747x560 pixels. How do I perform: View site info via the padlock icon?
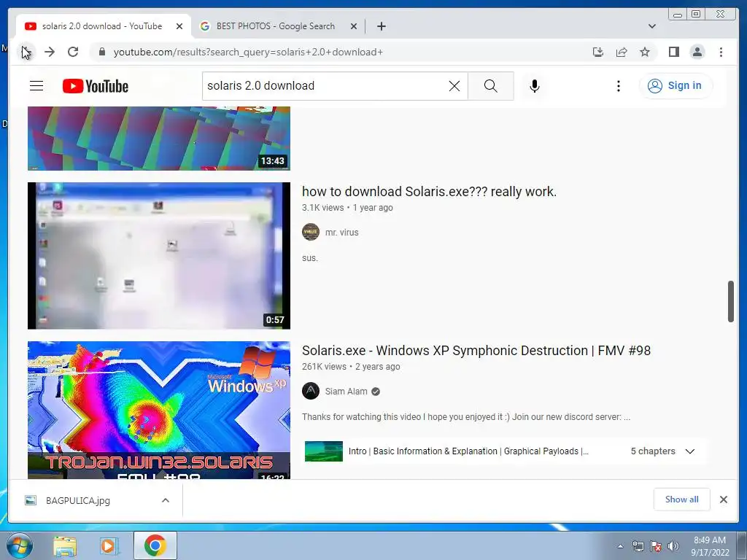pyautogui.click(x=101, y=52)
